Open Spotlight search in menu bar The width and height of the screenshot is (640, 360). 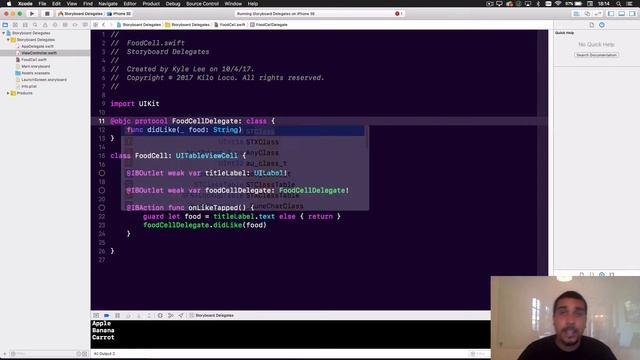coord(619,4)
